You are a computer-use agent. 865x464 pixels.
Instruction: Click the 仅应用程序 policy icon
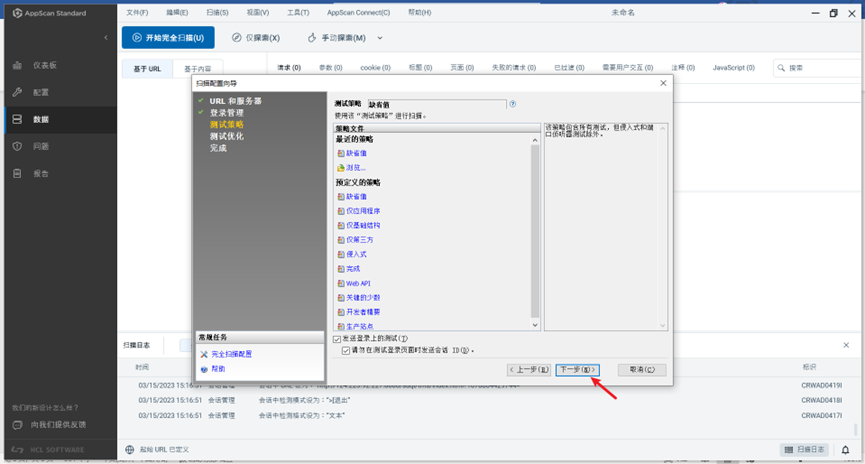(x=341, y=211)
